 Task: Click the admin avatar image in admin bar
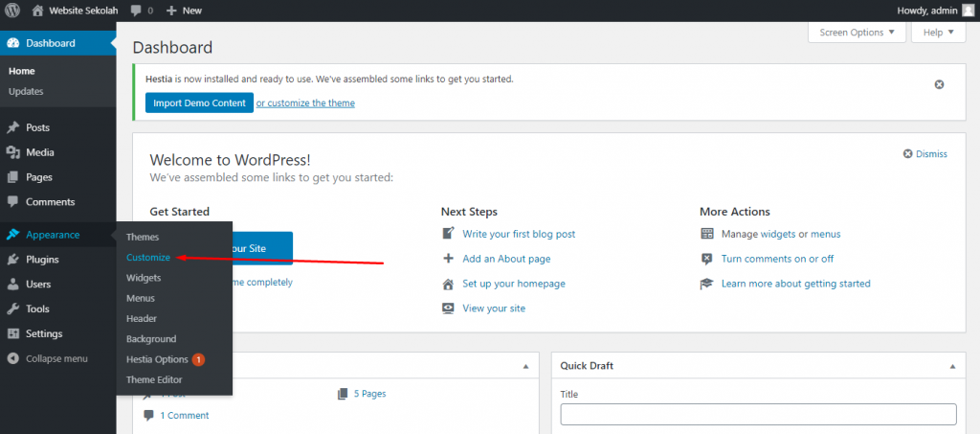(x=968, y=11)
